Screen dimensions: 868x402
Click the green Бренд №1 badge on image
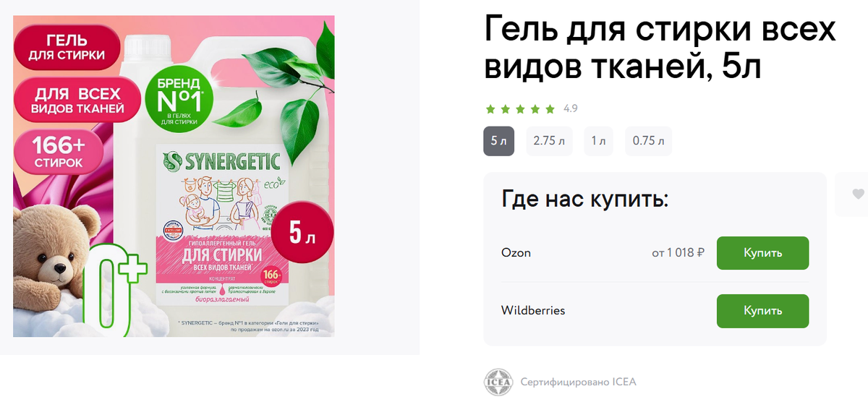[180, 100]
